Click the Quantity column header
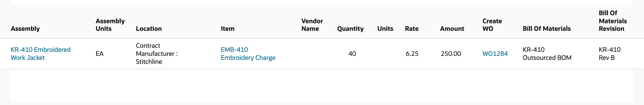 350,29
